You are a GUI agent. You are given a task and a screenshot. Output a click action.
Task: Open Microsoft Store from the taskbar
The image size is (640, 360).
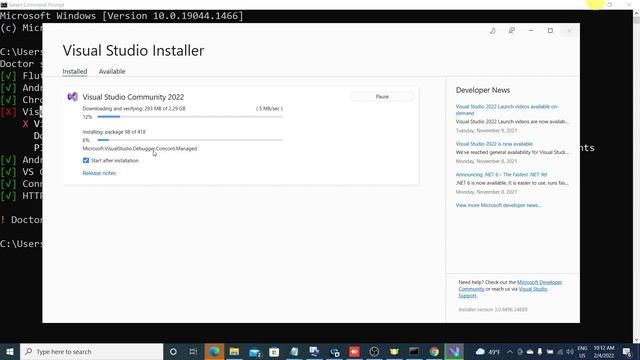(x=274, y=351)
